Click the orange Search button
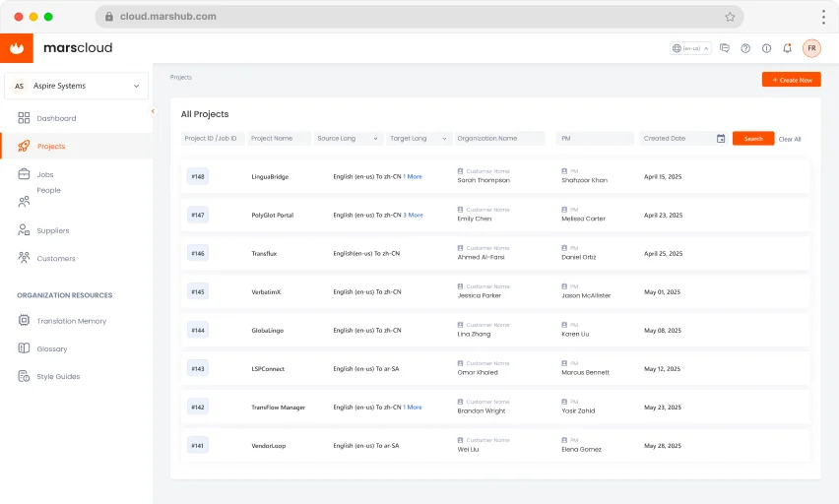 click(753, 139)
